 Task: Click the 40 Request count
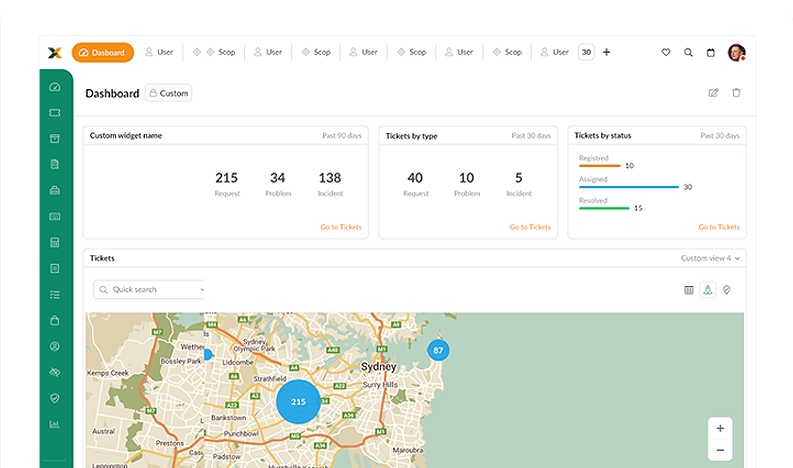[x=415, y=178]
